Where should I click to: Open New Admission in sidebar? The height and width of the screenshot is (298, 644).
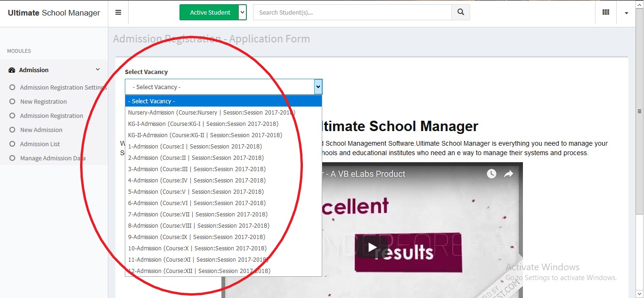coord(41,130)
